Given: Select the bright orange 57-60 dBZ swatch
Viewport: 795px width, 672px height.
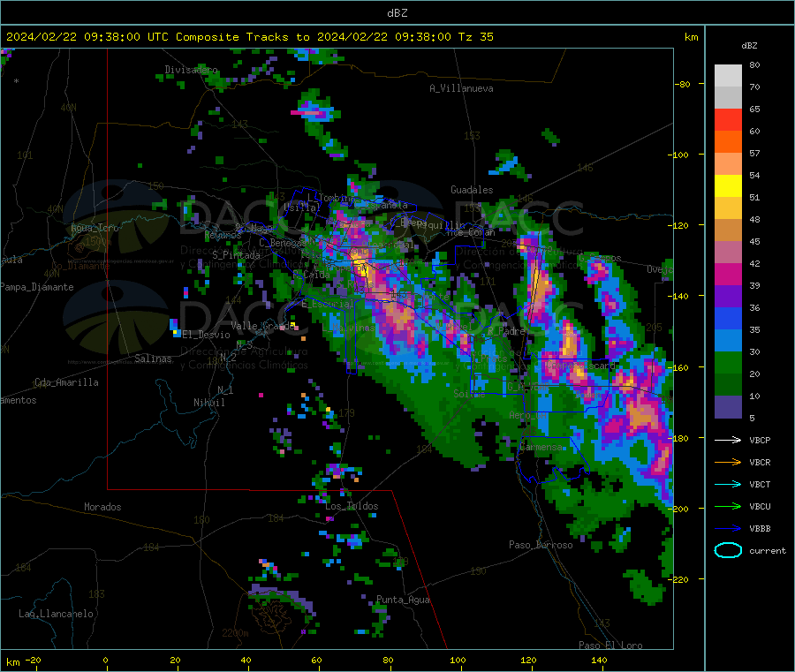Looking at the screenshot, I should click(728, 142).
